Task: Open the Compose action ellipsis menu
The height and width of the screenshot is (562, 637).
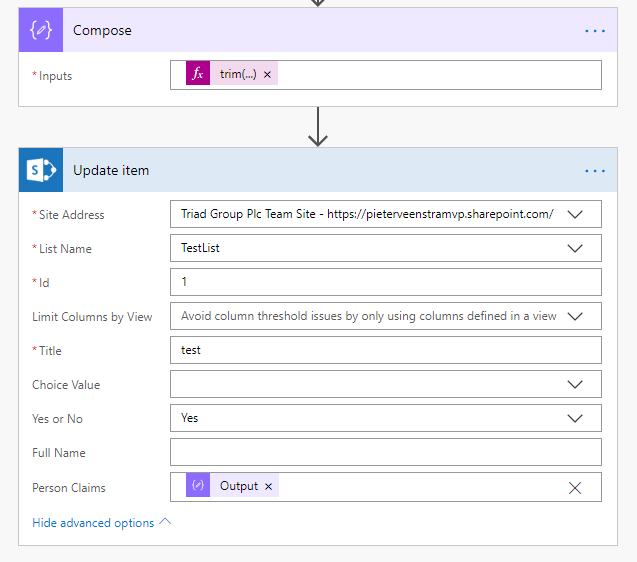Action: [x=595, y=31]
